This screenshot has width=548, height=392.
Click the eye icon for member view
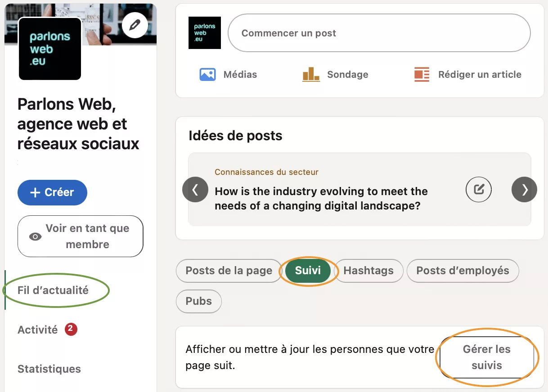pyautogui.click(x=36, y=236)
